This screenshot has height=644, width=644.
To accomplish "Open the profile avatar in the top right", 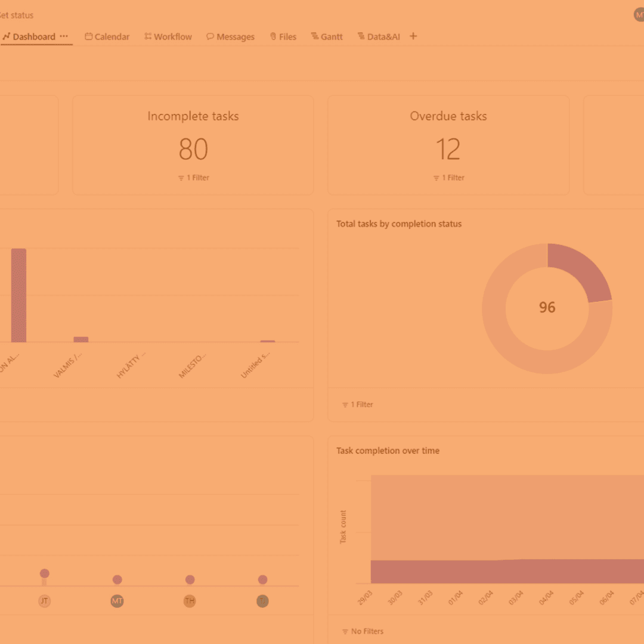I will pos(639,15).
